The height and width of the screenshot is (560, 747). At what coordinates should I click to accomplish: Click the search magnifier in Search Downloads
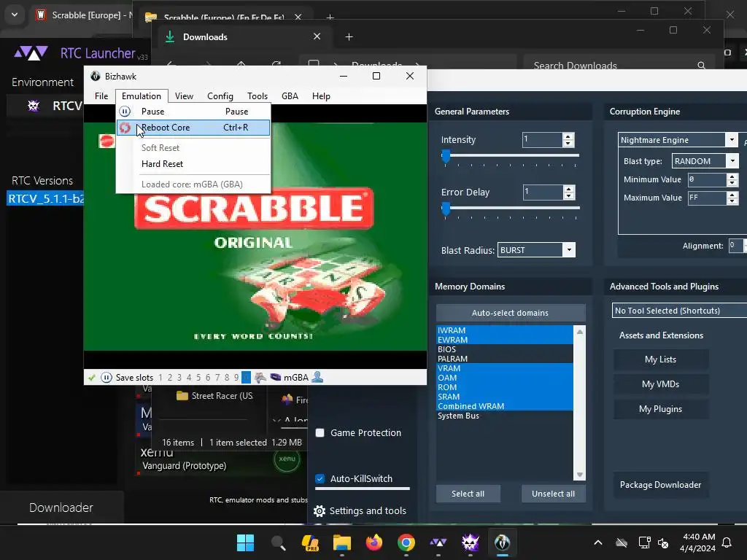click(x=701, y=66)
